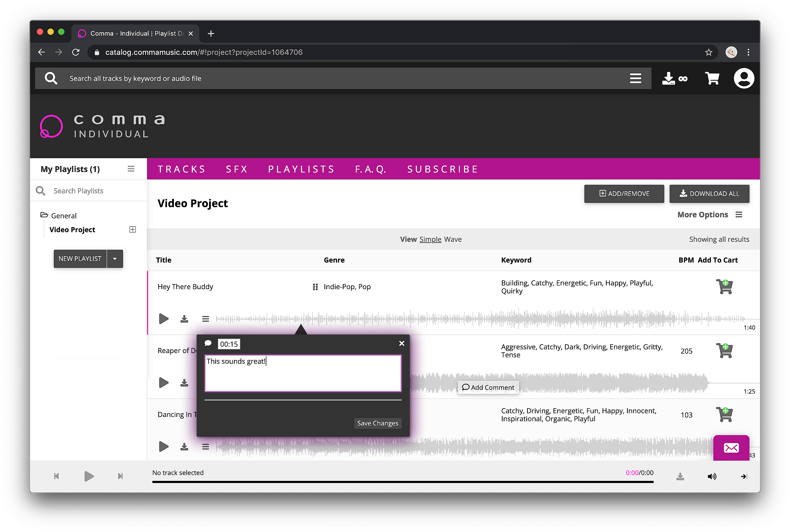Grab the drag handle beside Indie-Pop, Pop
790x532 pixels.
tap(315, 287)
